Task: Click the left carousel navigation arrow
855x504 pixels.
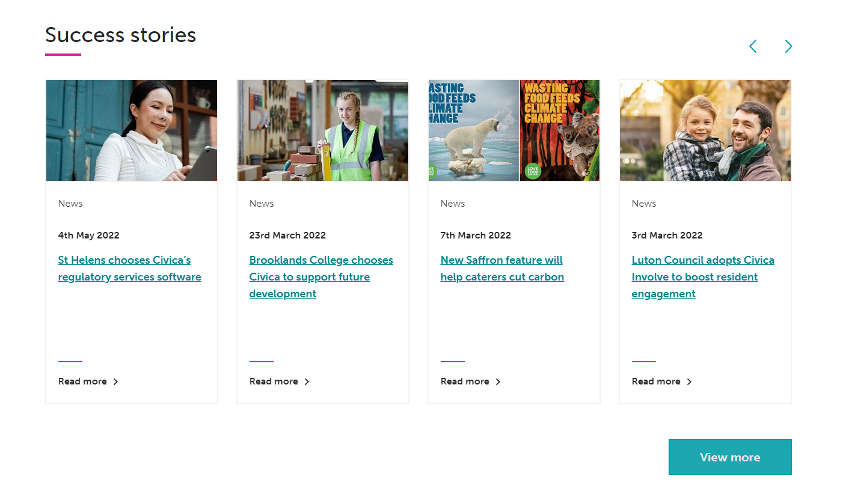Action: point(753,46)
